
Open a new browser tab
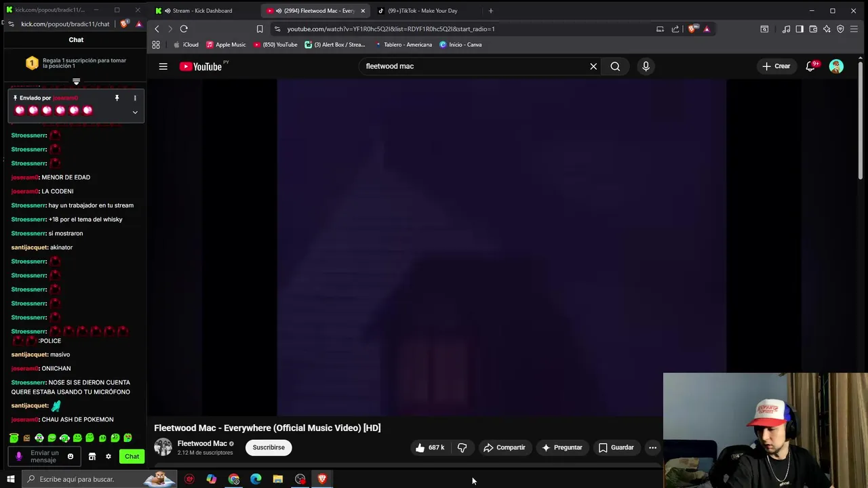(x=491, y=11)
